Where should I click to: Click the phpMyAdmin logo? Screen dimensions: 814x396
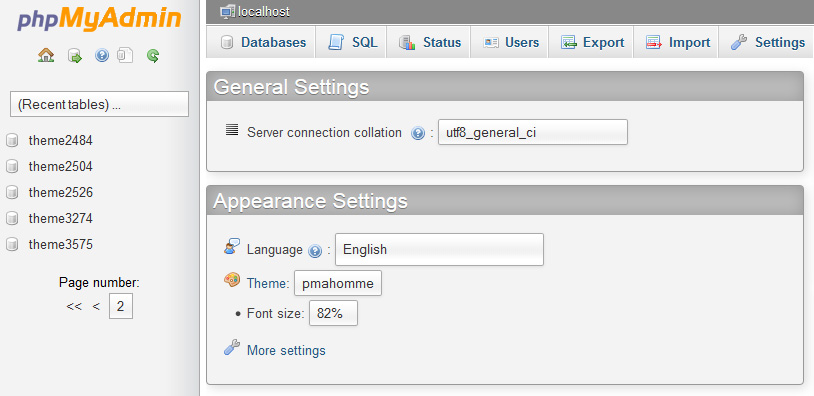coord(99,20)
